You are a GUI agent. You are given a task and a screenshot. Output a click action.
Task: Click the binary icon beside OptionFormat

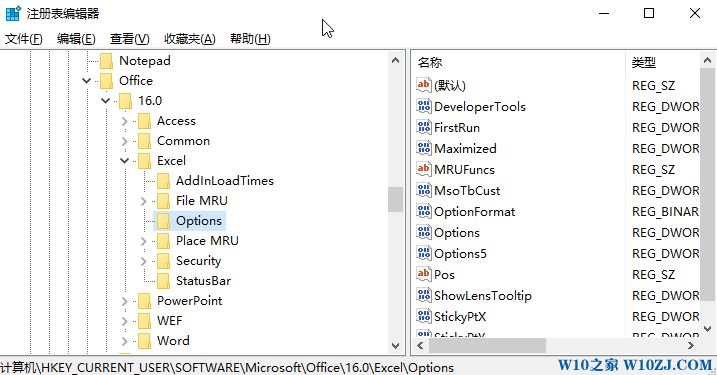[423, 211]
